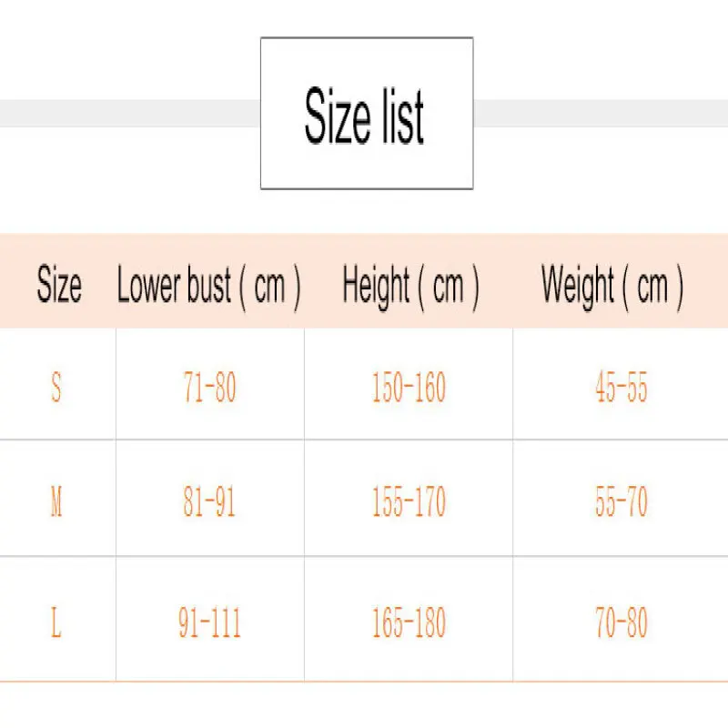
Task: Select the 165-180 height cell
Action: (x=409, y=623)
